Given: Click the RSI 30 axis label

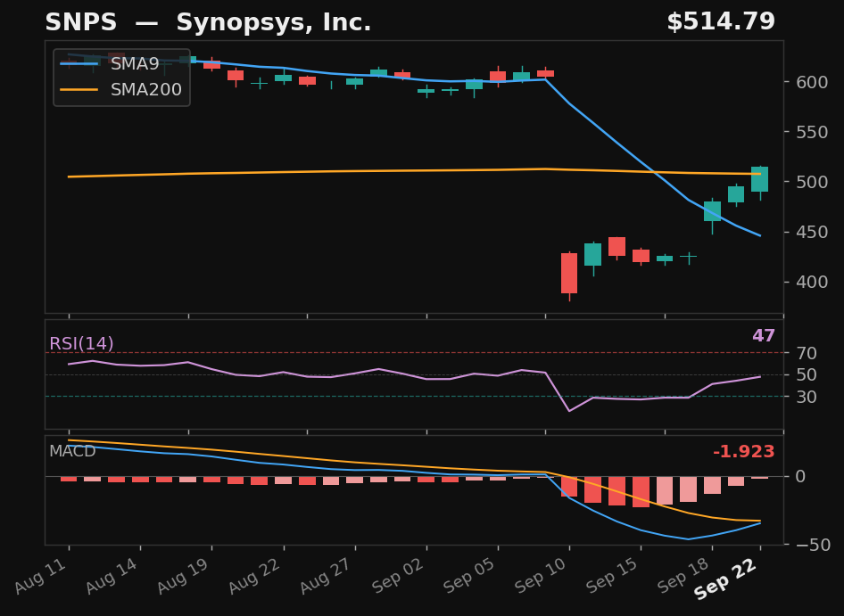Looking at the screenshot, I should [807, 397].
